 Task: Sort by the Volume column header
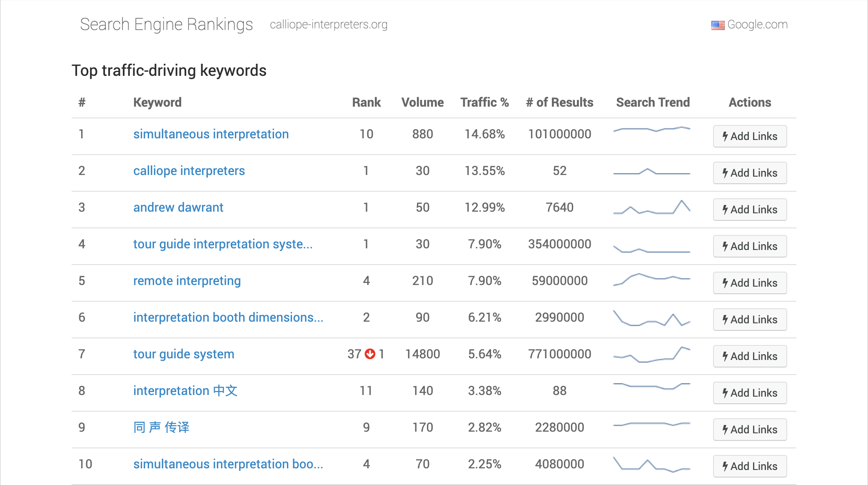pos(422,102)
